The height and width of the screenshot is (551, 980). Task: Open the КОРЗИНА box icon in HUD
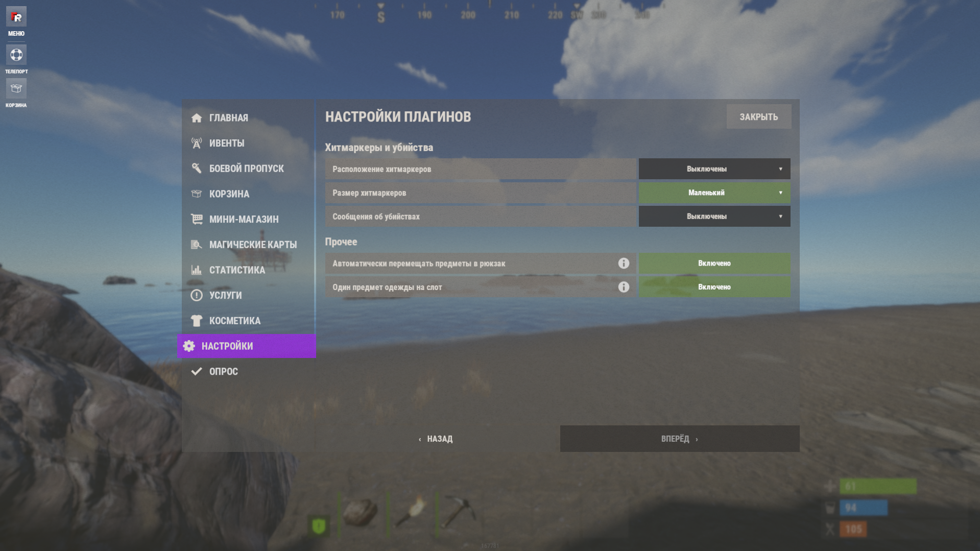click(16, 89)
